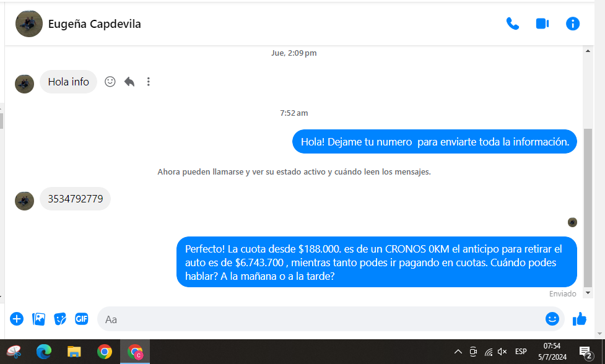Click the muted volume tray icon
This screenshot has height=364, width=605.
(x=502, y=352)
